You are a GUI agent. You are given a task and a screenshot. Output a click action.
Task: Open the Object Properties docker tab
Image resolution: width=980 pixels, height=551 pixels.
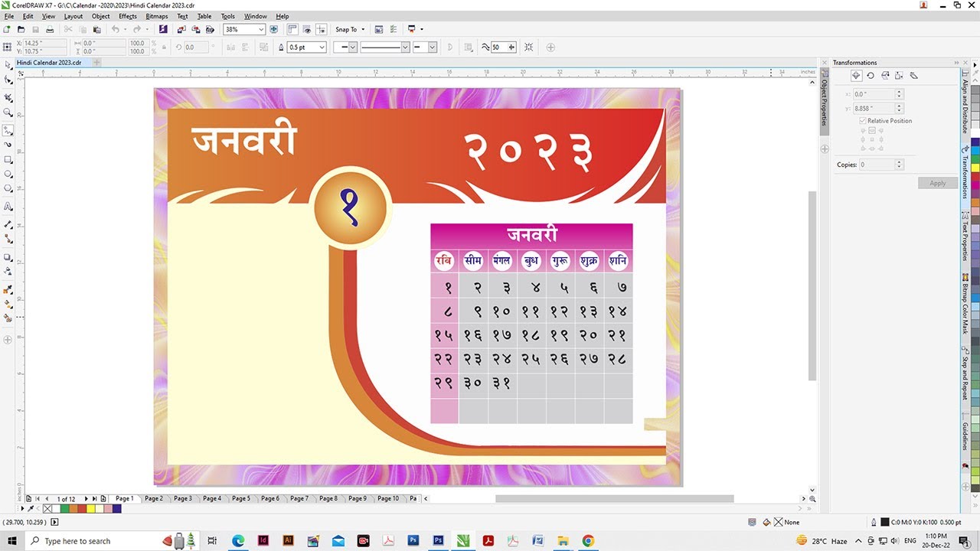(825, 103)
